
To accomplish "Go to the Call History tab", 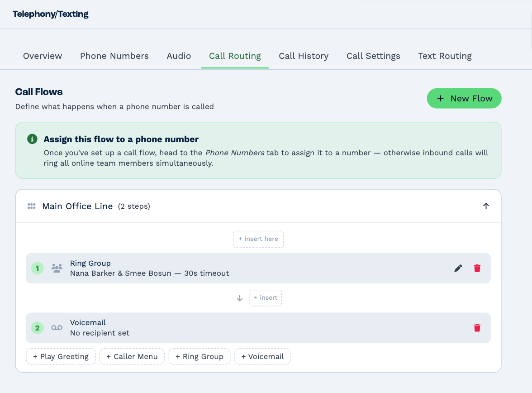I will (x=304, y=56).
